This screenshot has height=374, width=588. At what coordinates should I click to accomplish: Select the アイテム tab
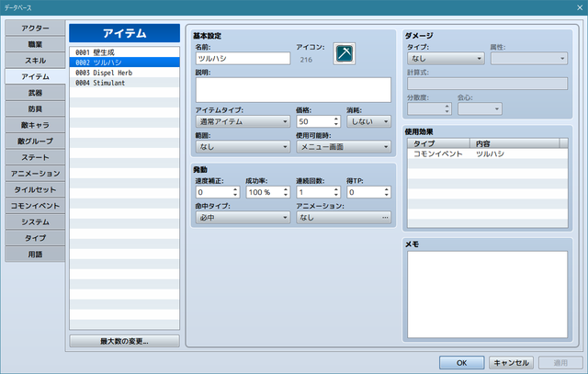(x=35, y=76)
